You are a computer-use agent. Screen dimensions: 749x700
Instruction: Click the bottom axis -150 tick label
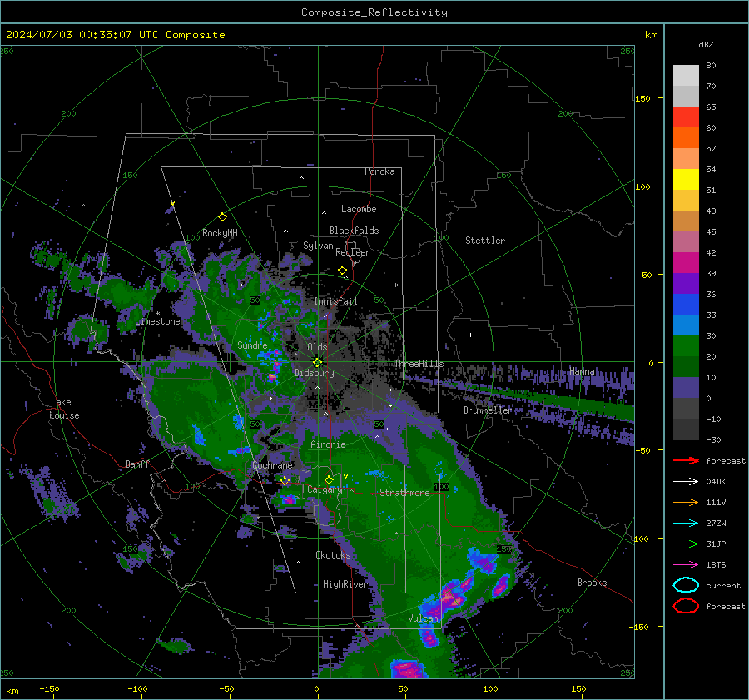coord(49,688)
